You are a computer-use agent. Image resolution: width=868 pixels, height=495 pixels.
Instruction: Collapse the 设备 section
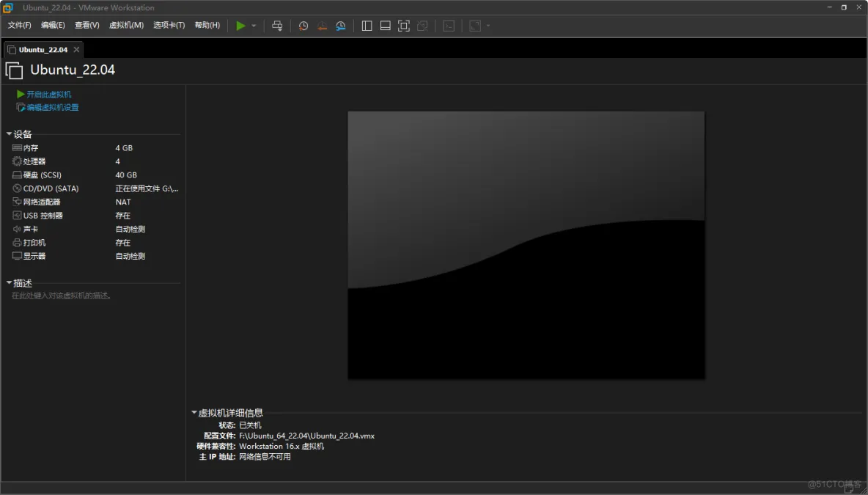point(10,134)
